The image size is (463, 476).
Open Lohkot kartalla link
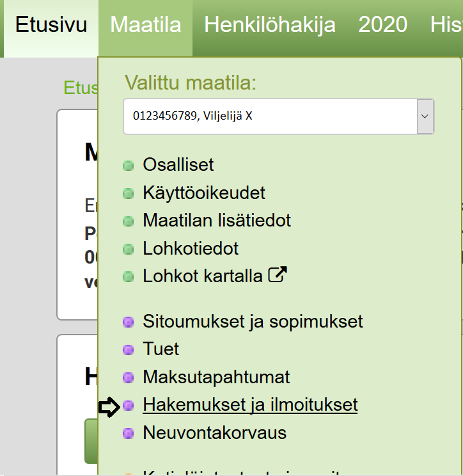[x=203, y=276]
